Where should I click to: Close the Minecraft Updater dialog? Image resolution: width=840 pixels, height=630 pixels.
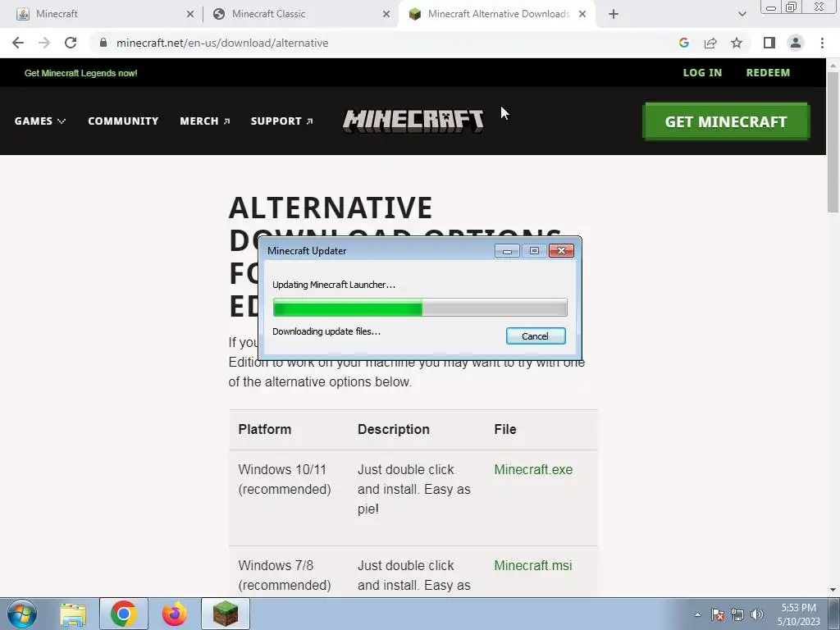coord(561,251)
